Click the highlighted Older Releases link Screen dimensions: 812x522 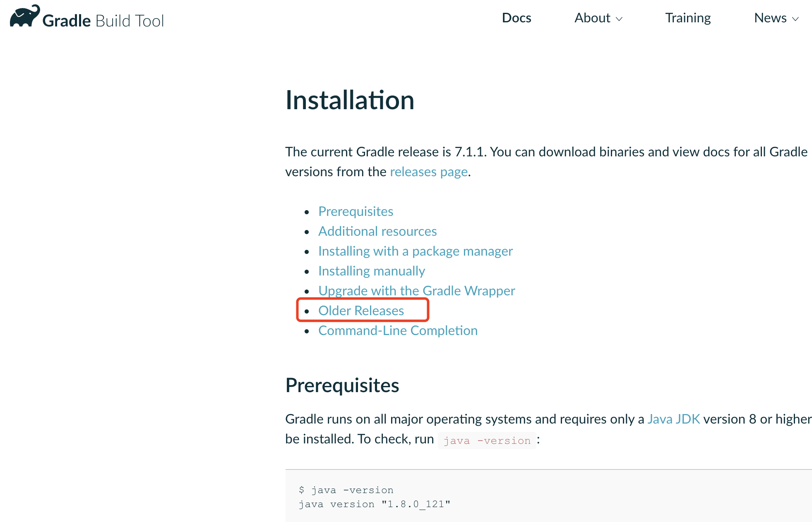pos(361,311)
